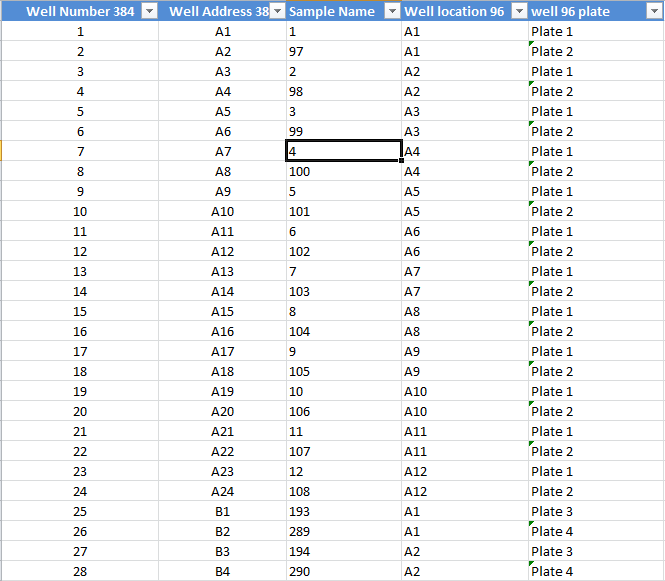Select Well Address cell A13

(223, 271)
